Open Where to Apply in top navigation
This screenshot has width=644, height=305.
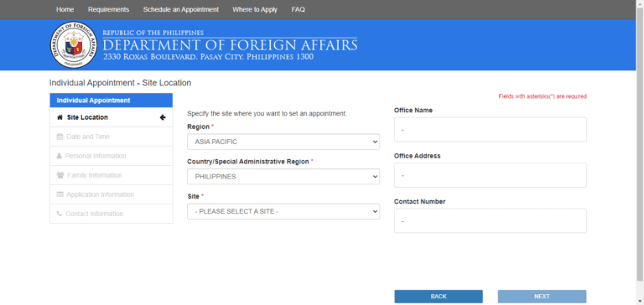click(x=255, y=9)
